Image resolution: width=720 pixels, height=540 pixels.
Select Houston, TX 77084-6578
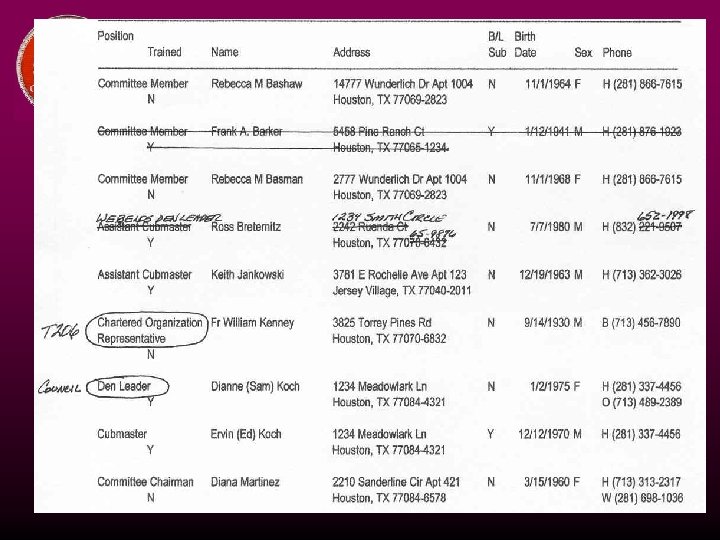tap(389, 498)
